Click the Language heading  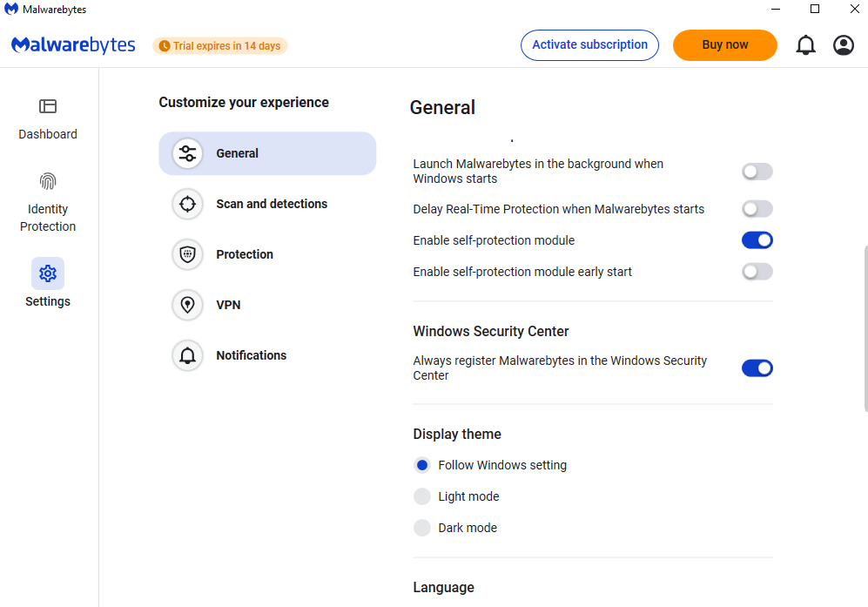coord(443,588)
